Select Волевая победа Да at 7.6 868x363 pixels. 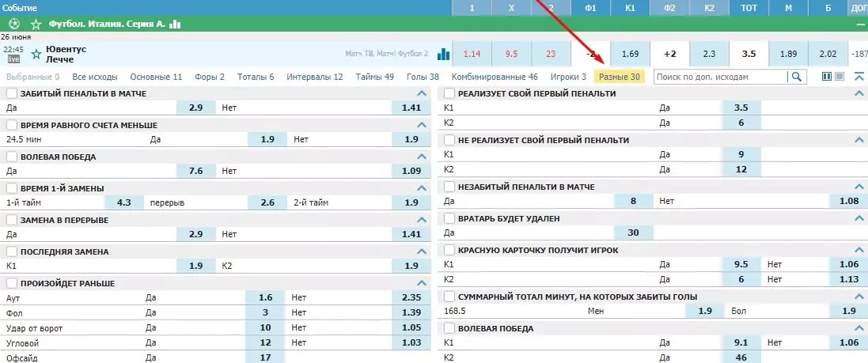tap(196, 171)
